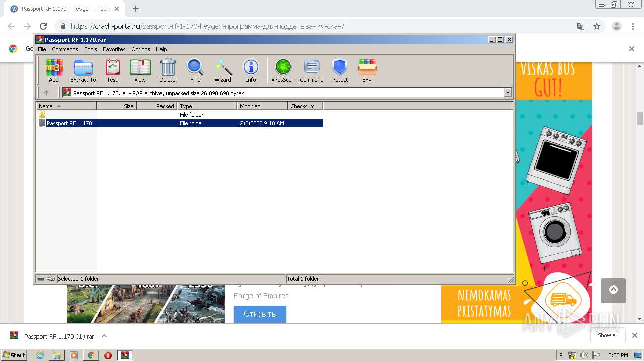This screenshot has width=644, height=362.
Task: Click the Forge of Empires ad text
Action: pyautogui.click(x=261, y=296)
